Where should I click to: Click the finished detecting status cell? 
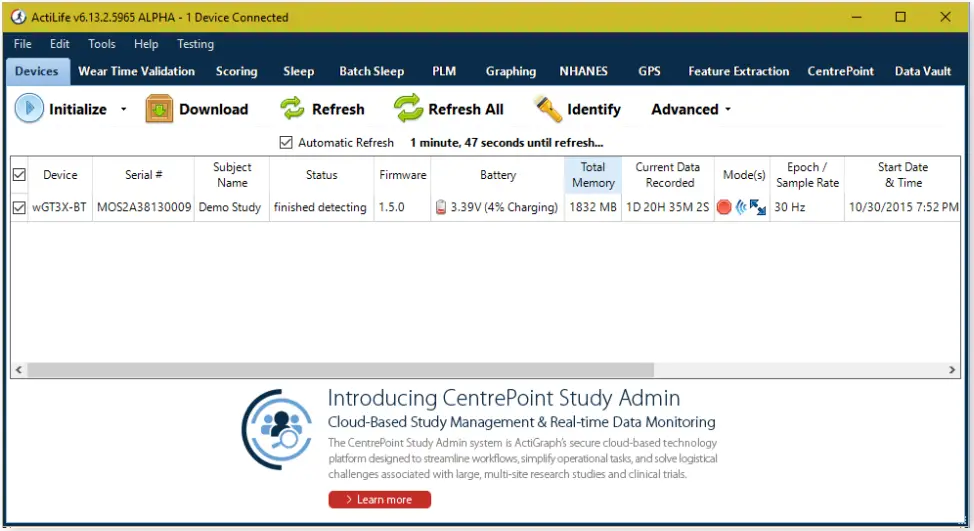[321, 207]
